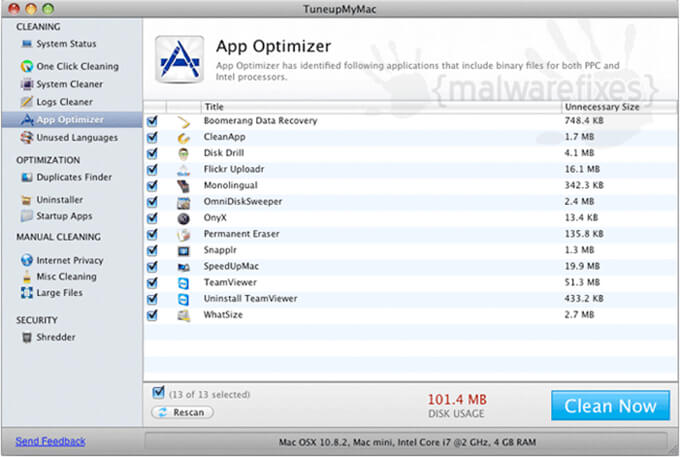Screen dimensions: 680x457
Task: Click Snapplr app icon
Action: [x=184, y=251]
